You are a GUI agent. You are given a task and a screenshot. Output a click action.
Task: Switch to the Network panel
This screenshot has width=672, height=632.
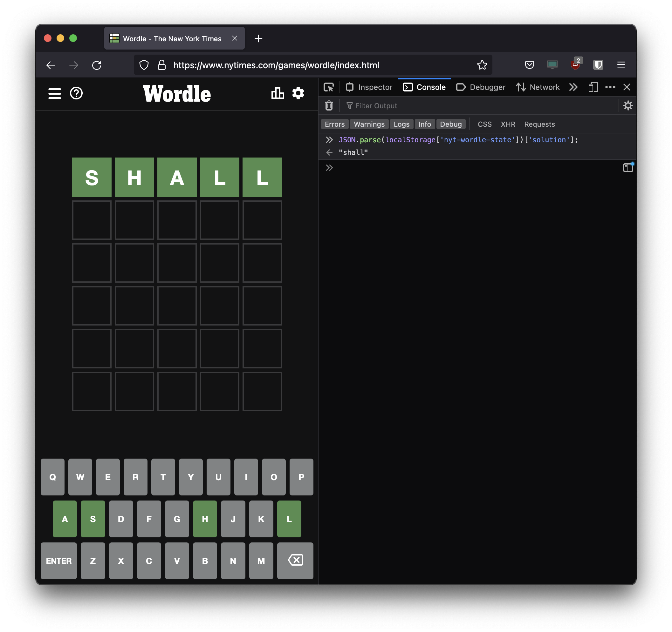543,87
